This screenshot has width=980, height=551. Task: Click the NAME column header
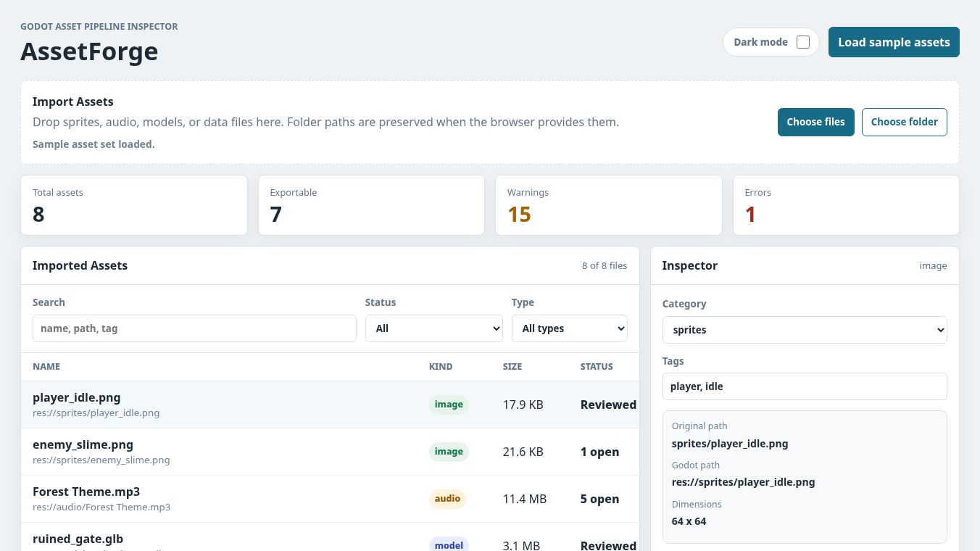click(x=46, y=367)
